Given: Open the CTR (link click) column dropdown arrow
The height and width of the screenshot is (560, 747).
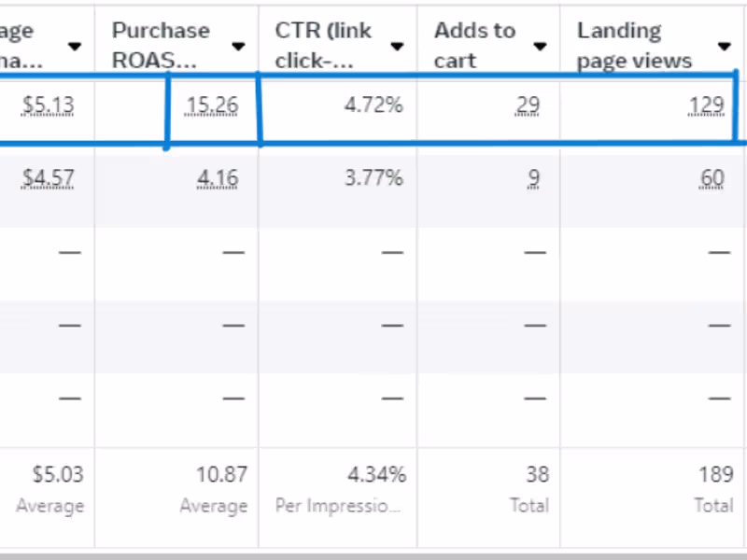Looking at the screenshot, I should point(398,44).
